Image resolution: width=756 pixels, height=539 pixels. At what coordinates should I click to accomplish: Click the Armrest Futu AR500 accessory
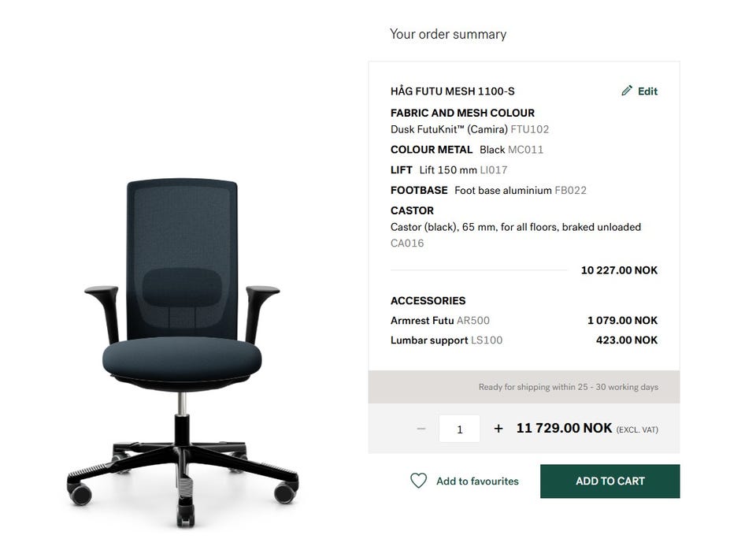pyautogui.click(x=440, y=321)
